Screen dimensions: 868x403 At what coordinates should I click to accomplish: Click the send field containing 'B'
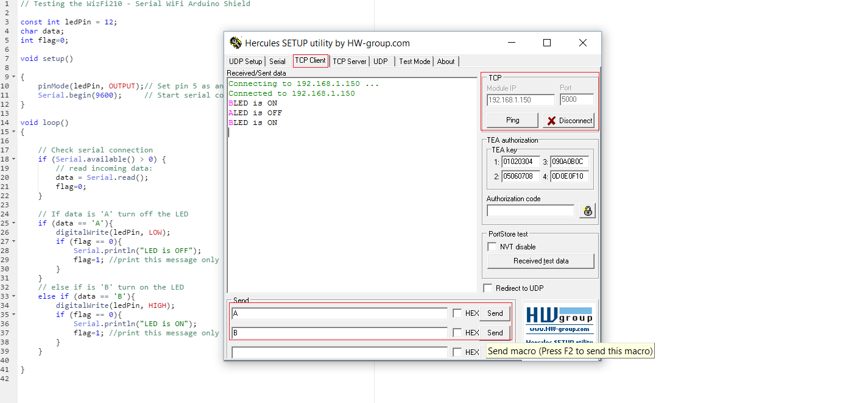tap(340, 333)
